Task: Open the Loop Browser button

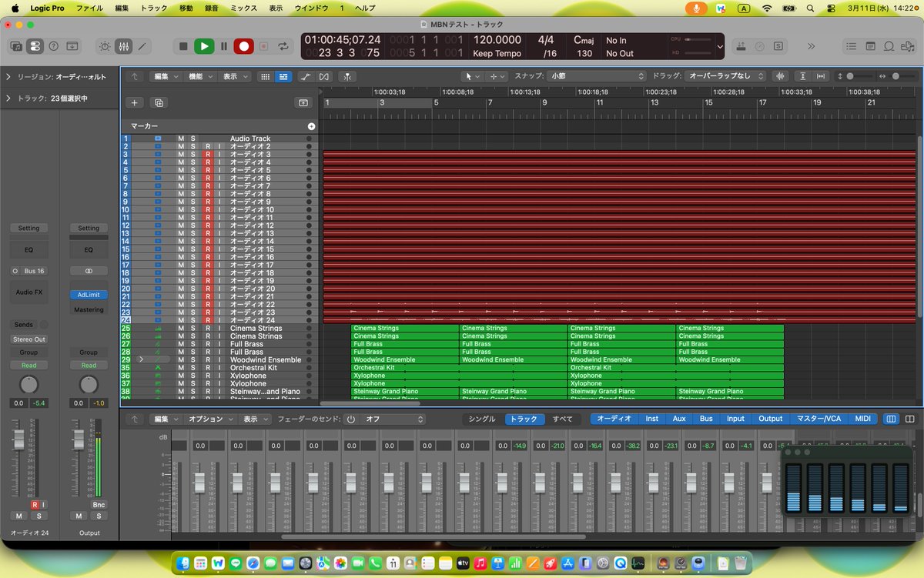Action: click(888, 46)
